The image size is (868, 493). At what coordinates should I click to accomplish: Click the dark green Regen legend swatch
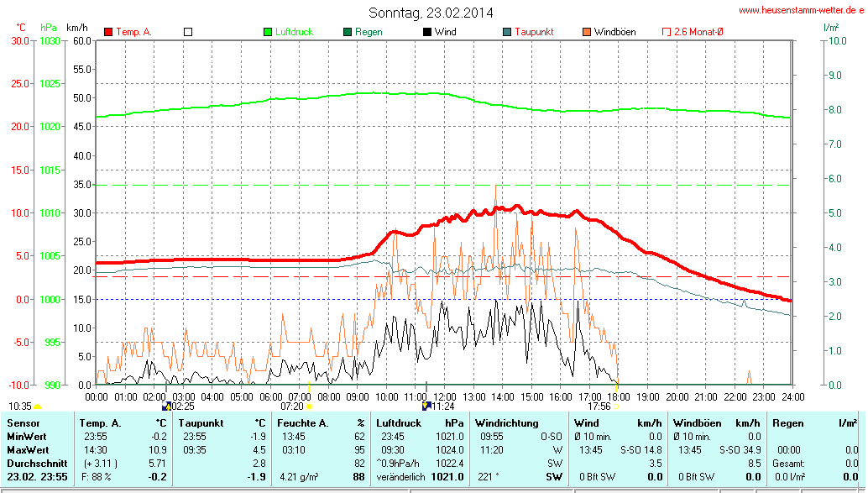[348, 32]
